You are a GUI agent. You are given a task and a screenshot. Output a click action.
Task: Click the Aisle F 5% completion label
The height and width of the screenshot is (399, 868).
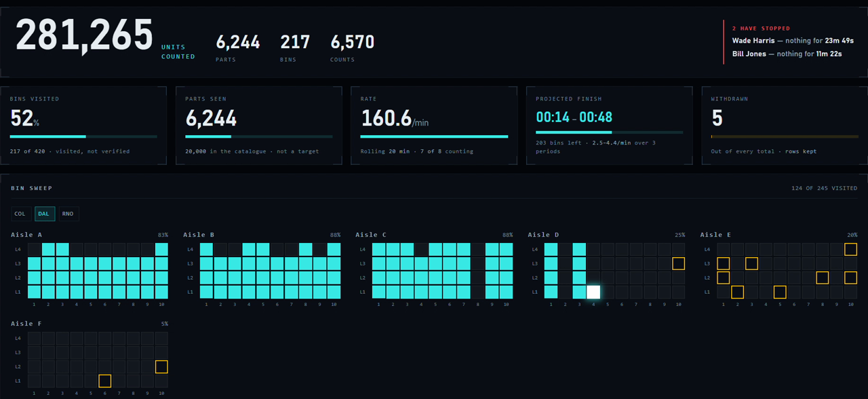click(164, 324)
